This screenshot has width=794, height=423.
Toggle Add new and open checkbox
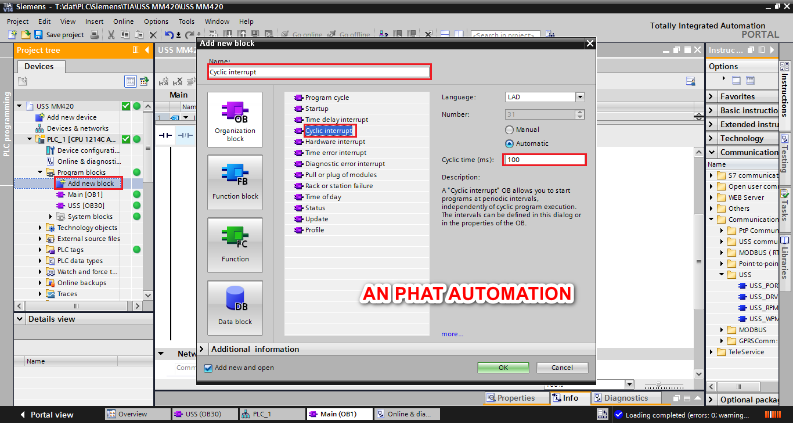(x=208, y=368)
